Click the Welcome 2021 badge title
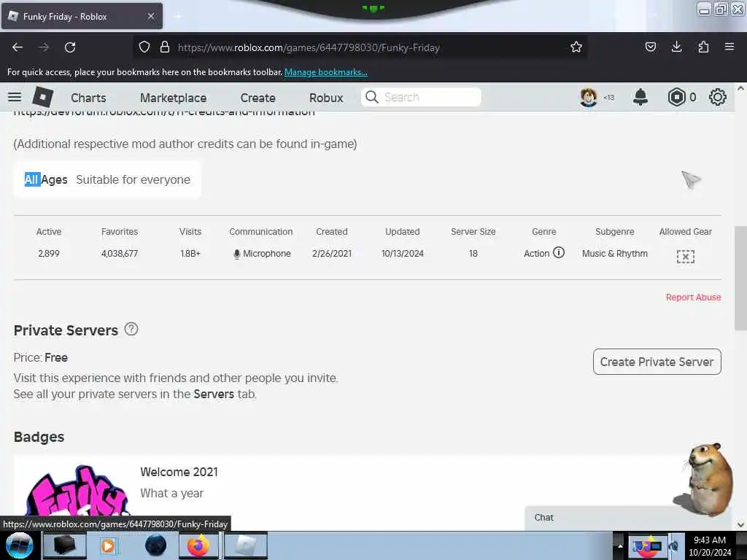 click(179, 472)
